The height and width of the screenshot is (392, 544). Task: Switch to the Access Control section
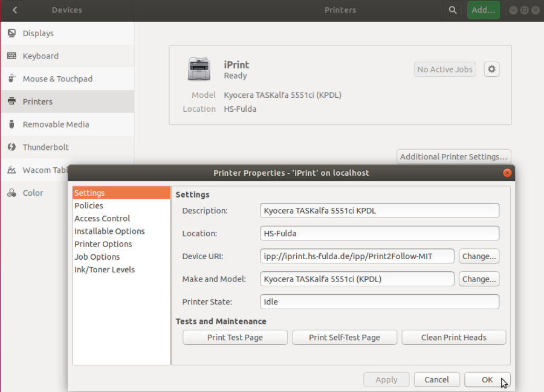tap(102, 218)
